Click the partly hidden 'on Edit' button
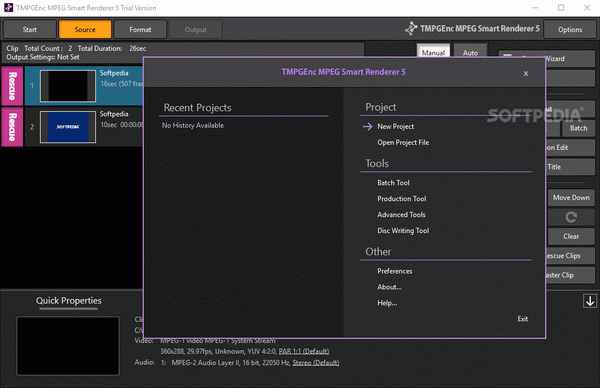The height and width of the screenshot is (388, 600). click(x=570, y=148)
